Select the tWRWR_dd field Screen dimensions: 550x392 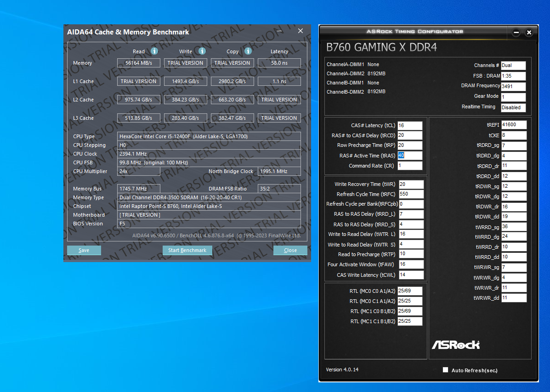pyautogui.click(x=514, y=298)
